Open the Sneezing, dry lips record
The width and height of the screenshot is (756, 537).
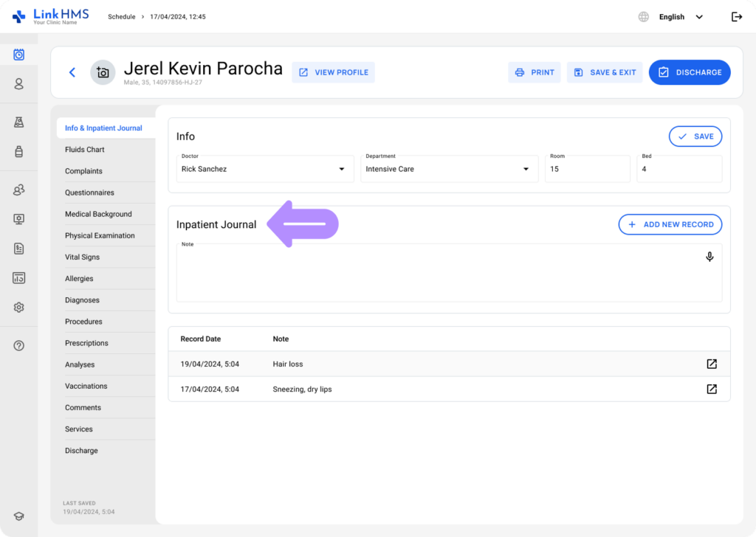pos(712,389)
